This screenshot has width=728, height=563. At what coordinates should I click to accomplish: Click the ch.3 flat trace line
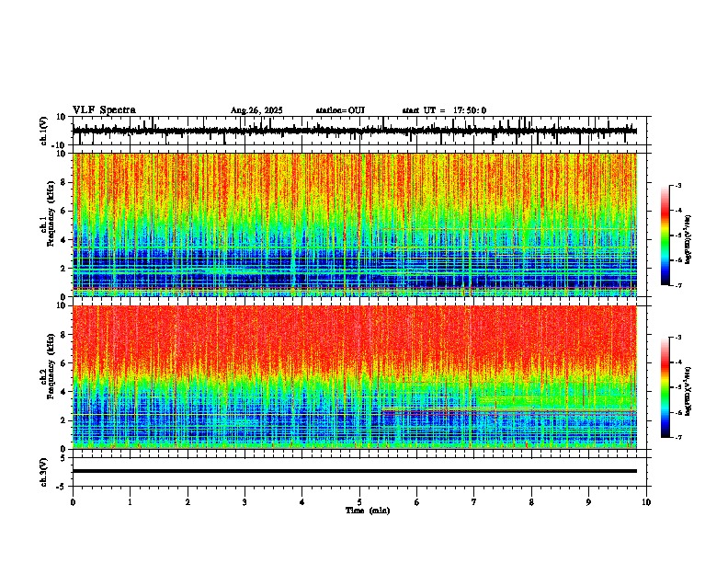(x=355, y=471)
